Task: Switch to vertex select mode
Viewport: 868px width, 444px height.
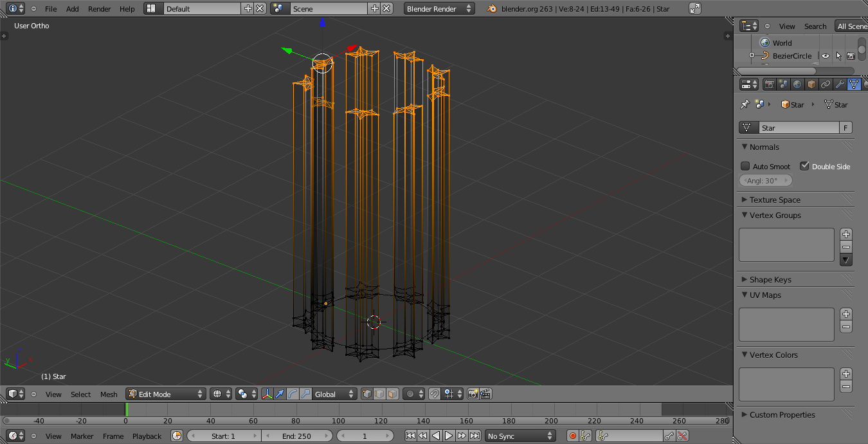Action: [366, 394]
